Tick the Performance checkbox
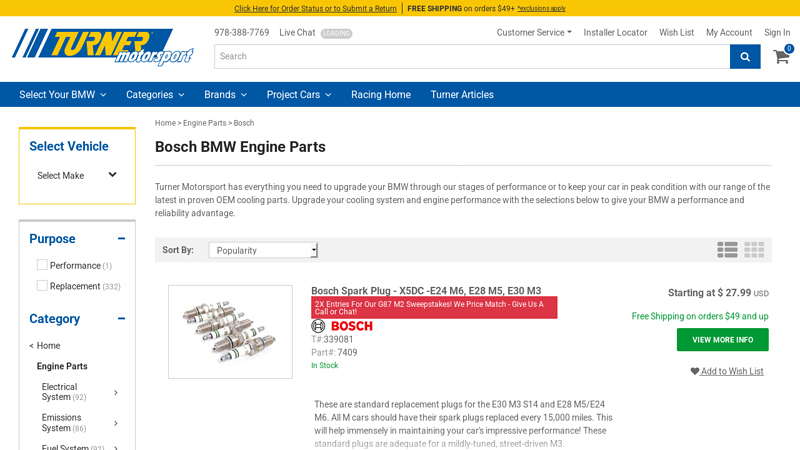This screenshot has height=450, width=800. (42, 265)
